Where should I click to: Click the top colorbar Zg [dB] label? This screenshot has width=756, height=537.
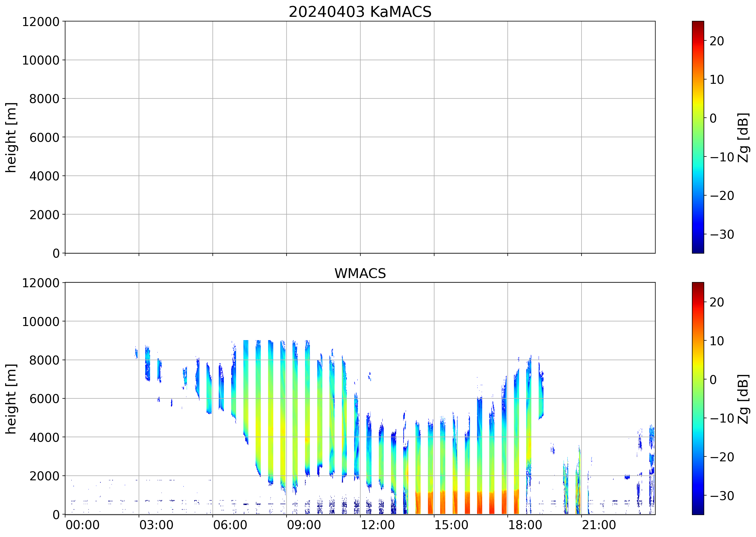point(743,137)
